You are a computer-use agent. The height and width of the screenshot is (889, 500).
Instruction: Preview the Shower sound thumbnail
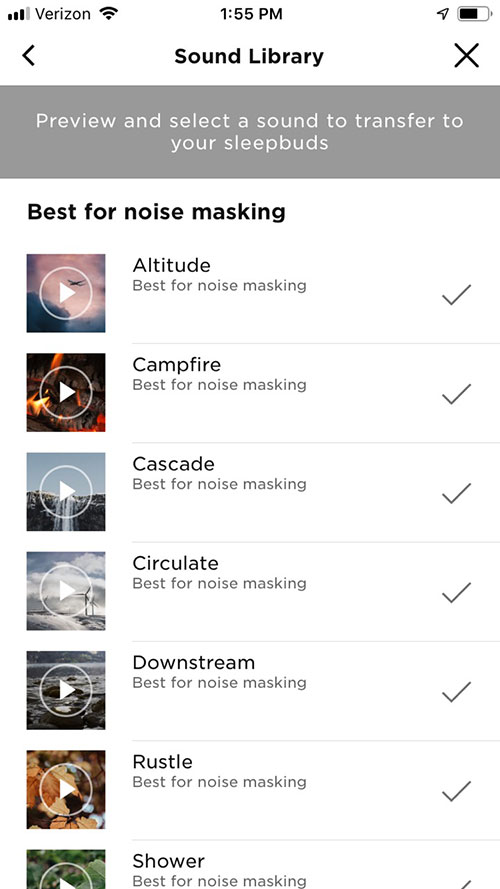pos(66,869)
